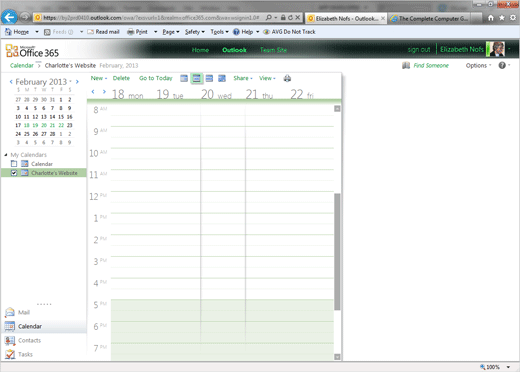Go to previous week arrow beside 18 mon
The image size is (520, 372).
[93, 92]
